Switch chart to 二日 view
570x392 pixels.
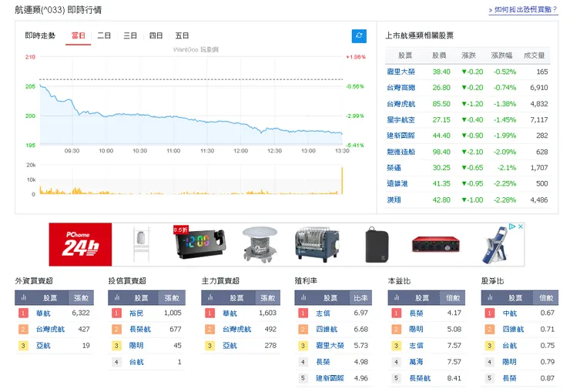click(104, 35)
